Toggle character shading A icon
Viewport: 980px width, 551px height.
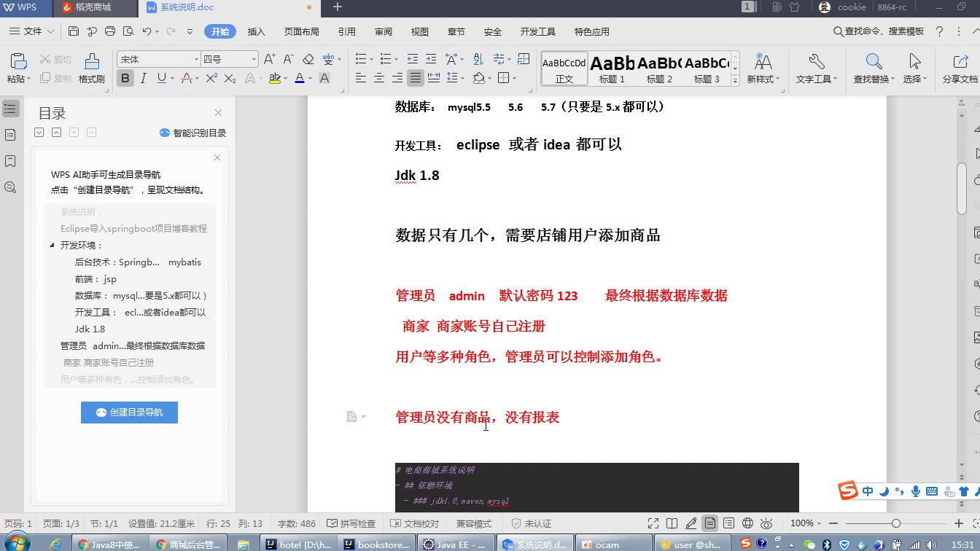(324, 78)
